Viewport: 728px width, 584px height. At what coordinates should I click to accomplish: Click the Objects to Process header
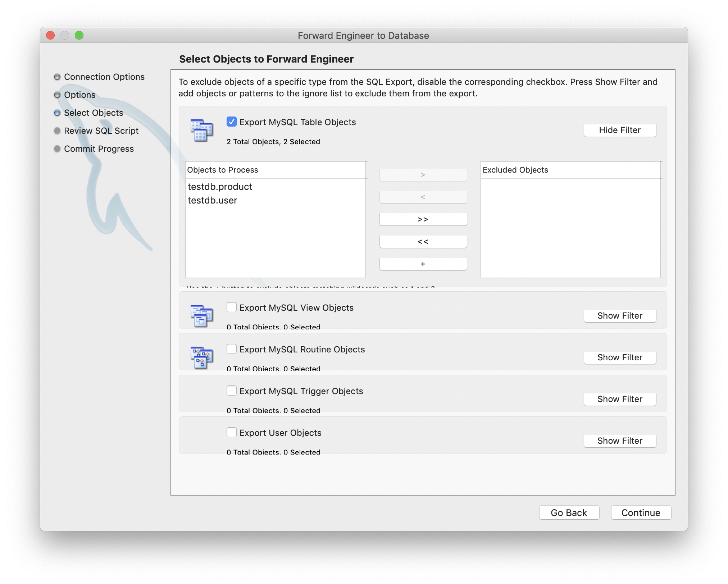(x=276, y=170)
